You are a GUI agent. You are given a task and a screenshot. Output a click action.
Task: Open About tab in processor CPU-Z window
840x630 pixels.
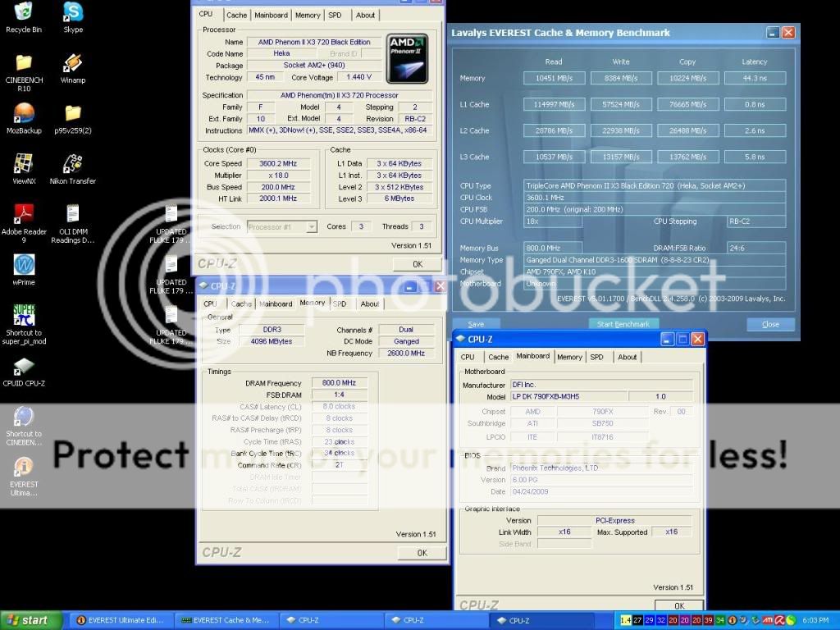tap(365, 15)
